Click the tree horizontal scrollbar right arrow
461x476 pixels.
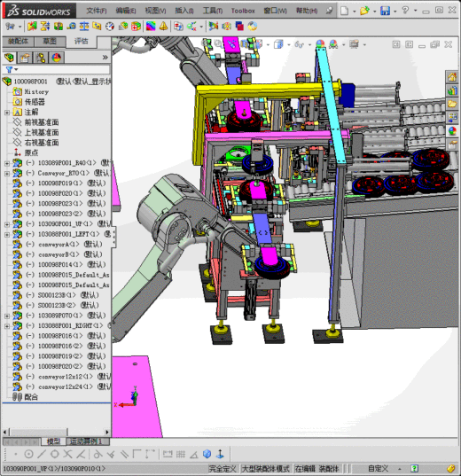tap(107, 432)
